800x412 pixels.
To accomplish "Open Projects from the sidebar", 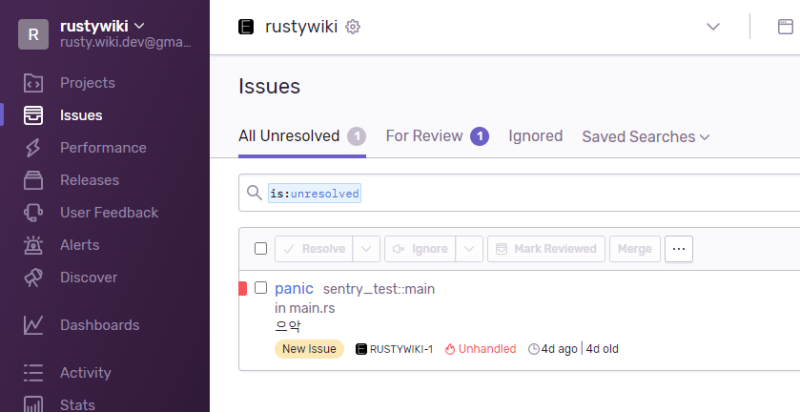I will (x=87, y=83).
